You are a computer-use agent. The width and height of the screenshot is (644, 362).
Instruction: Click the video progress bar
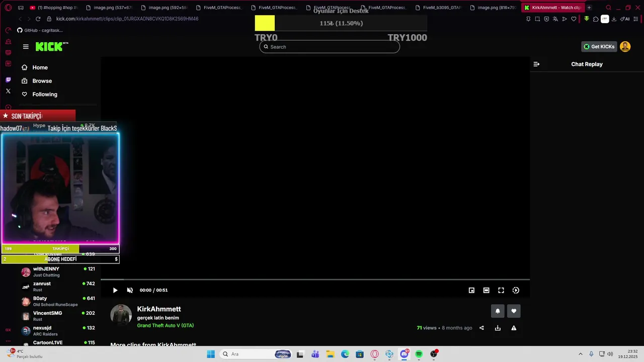315,279
